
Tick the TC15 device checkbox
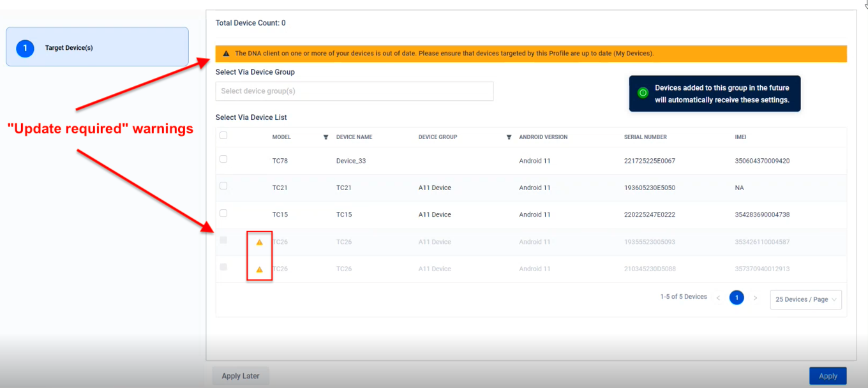(x=223, y=213)
